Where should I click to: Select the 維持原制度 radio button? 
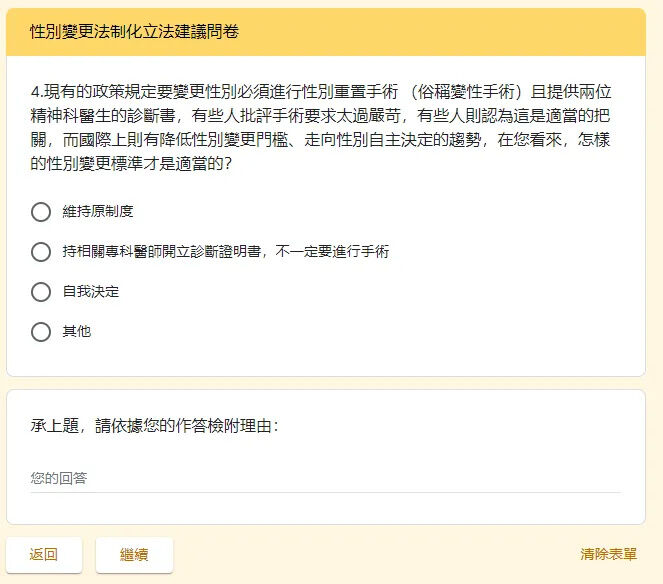click(x=41, y=212)
